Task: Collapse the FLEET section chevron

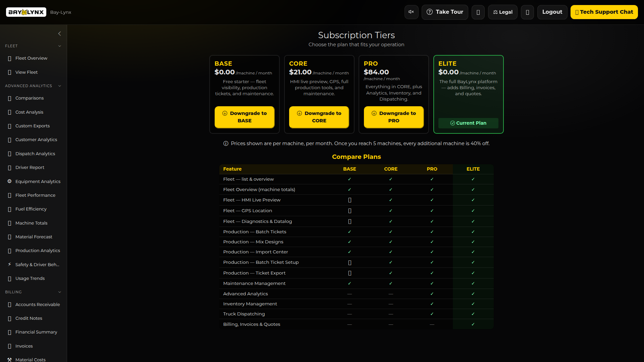Action: [x=60, y=46]
